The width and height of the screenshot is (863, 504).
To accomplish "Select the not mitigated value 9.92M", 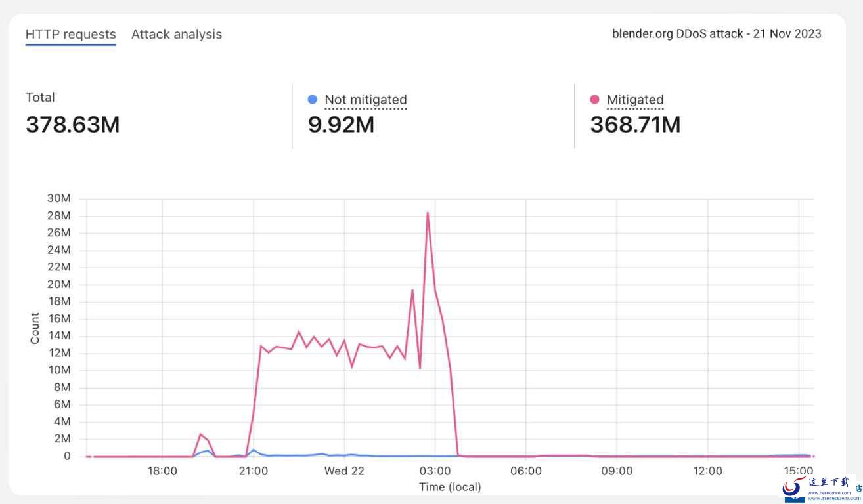I will (341, 124).
